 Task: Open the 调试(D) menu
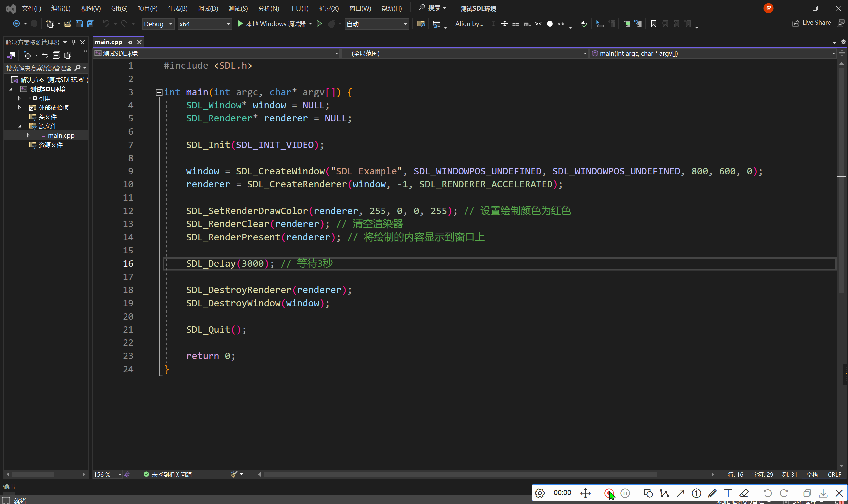(208, 8)
